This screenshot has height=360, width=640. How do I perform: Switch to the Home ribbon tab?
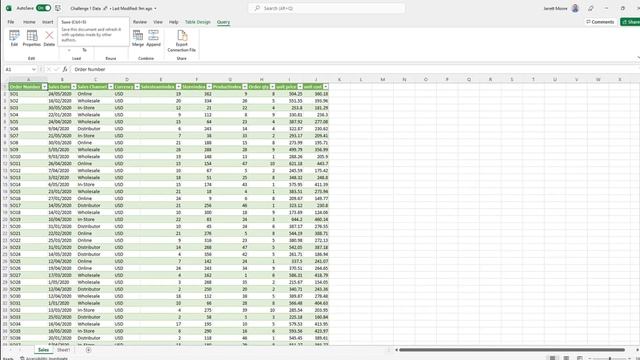29,22
